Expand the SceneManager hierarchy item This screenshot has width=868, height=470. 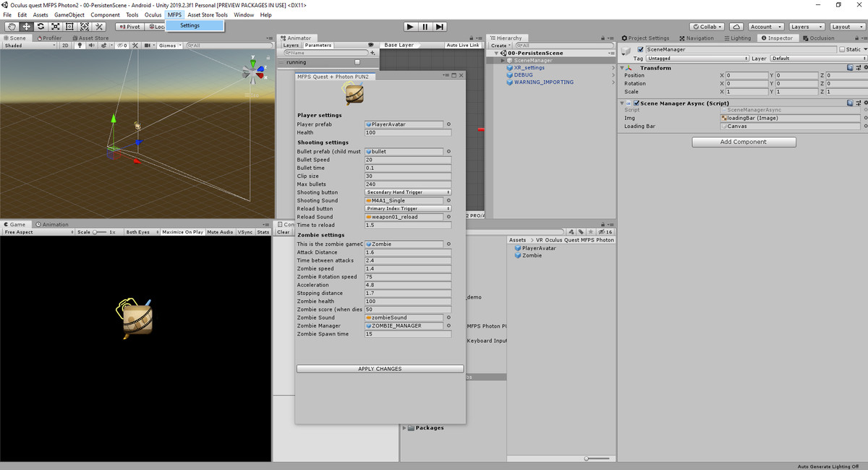pyautogui.click(x=503, y=61)
